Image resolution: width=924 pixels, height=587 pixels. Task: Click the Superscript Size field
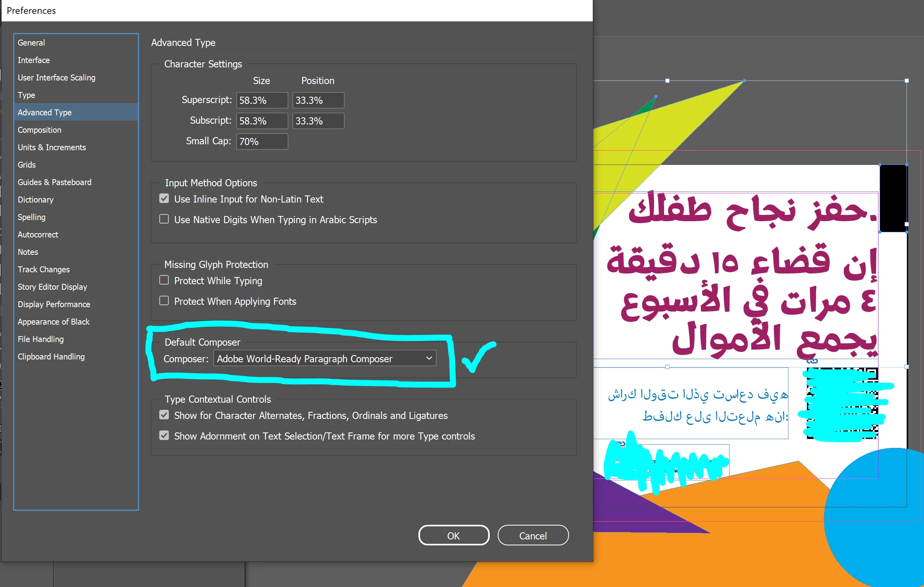(262, 100)
